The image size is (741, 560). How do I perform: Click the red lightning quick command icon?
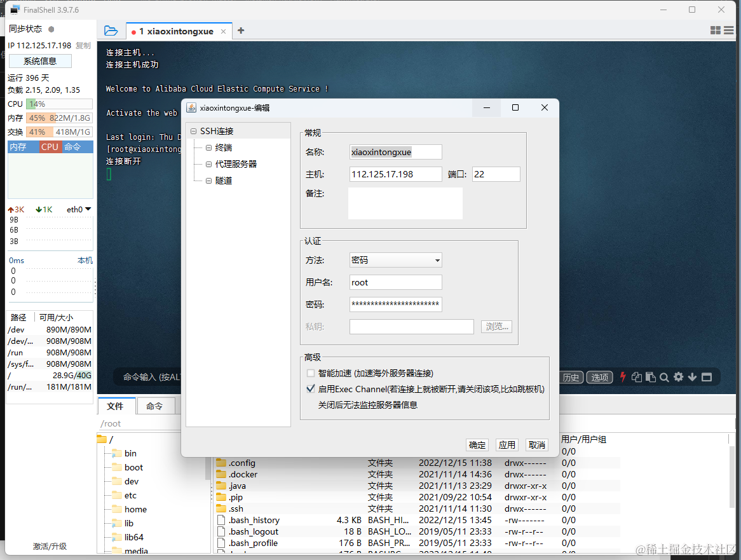pos(623,377)
